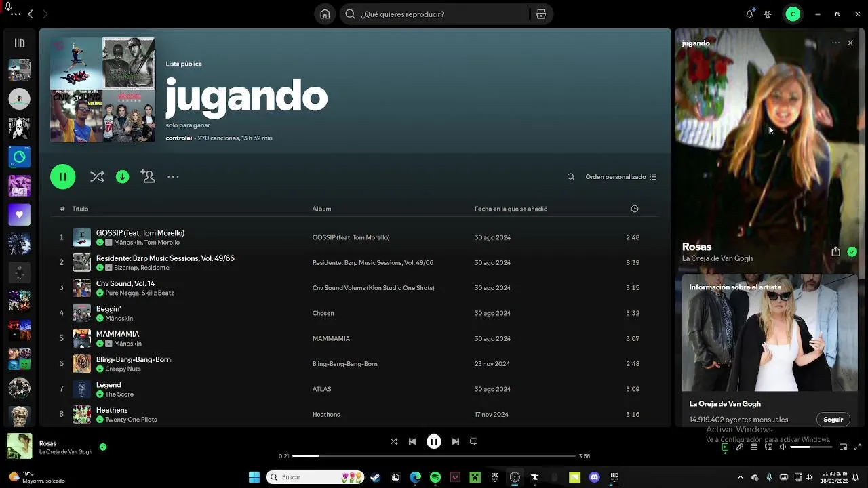Click the Legend track cover thumbnail
Screen dimensions: 868x488
click(81, 389)
